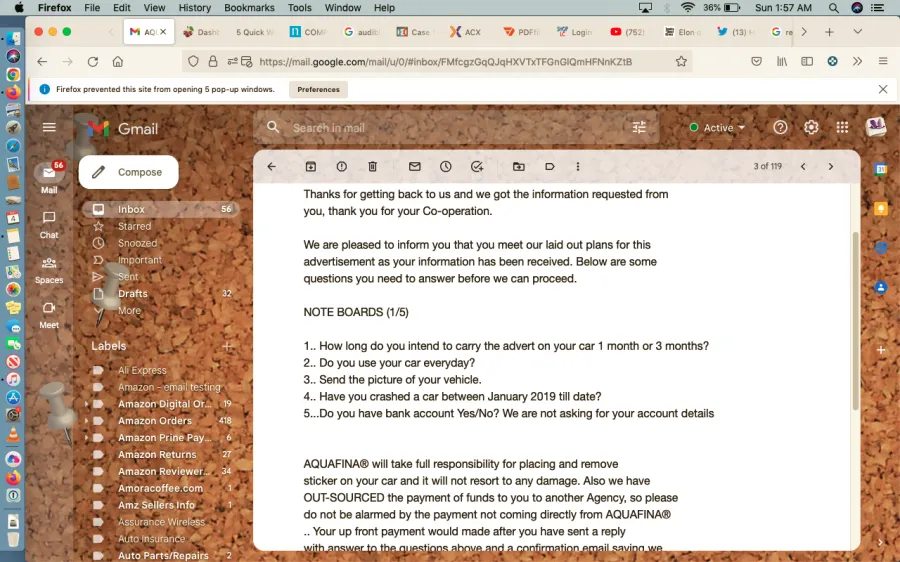This screenshot has width=900, height=562.
Task: Switch to ACX tab
Action: pyautogui.click(x=466, y=32)
